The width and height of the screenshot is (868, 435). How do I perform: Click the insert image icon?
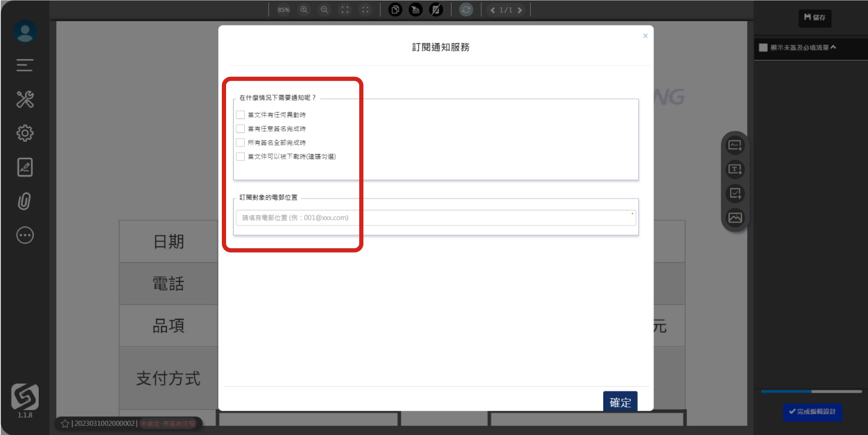735,218
